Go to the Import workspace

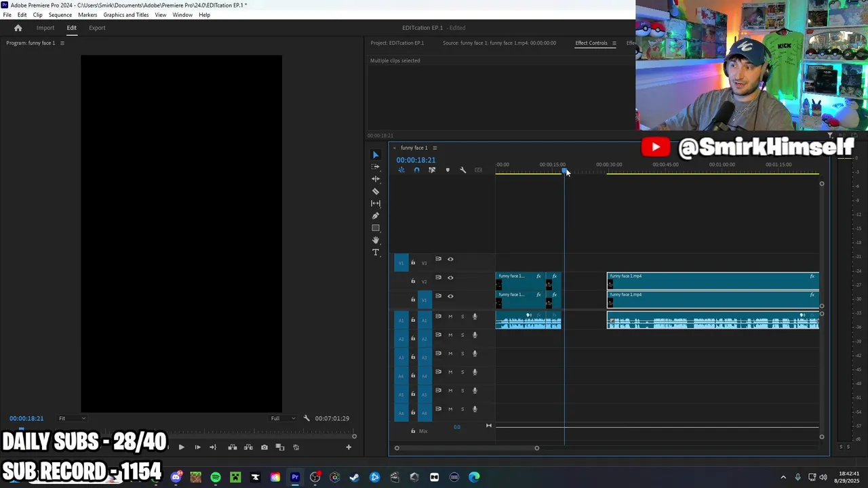[x=45, y=28]
